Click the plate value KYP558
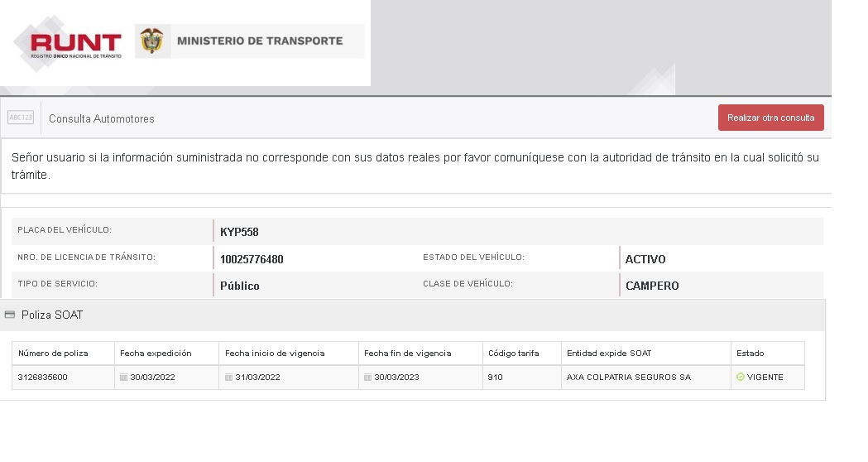Viewport: 868px width, 462px height. [x=240, y=232]
